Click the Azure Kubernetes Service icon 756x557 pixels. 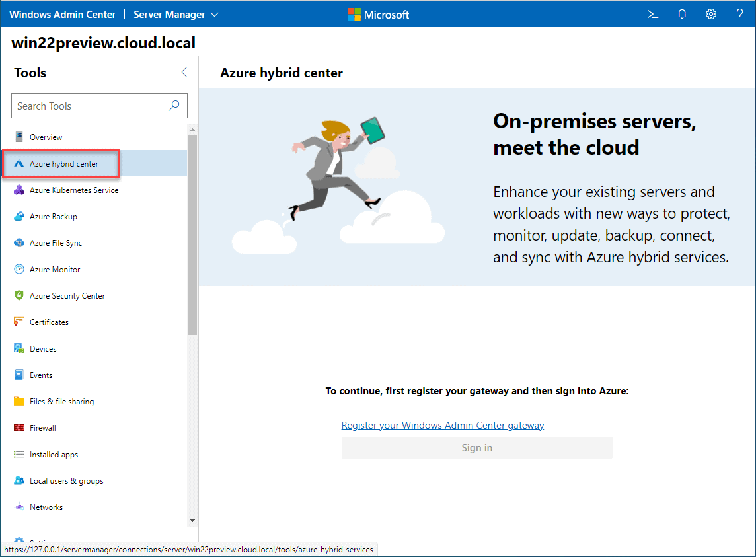pos(19,190)
